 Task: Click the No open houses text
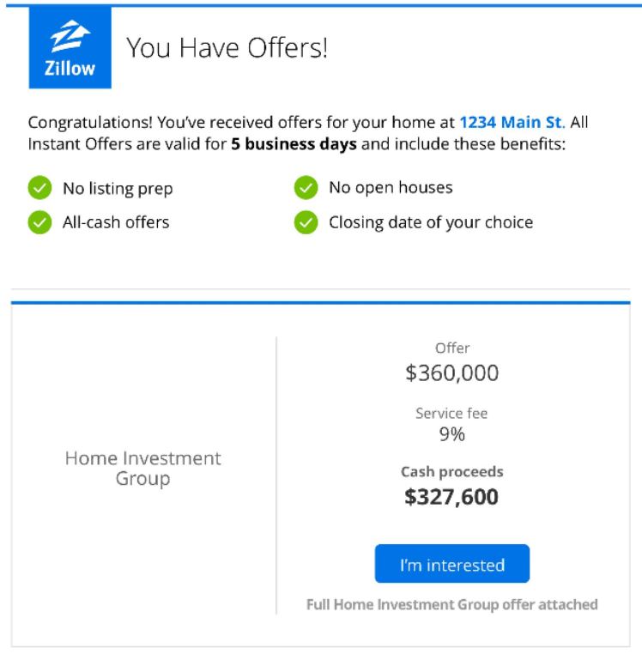[391, 188]
